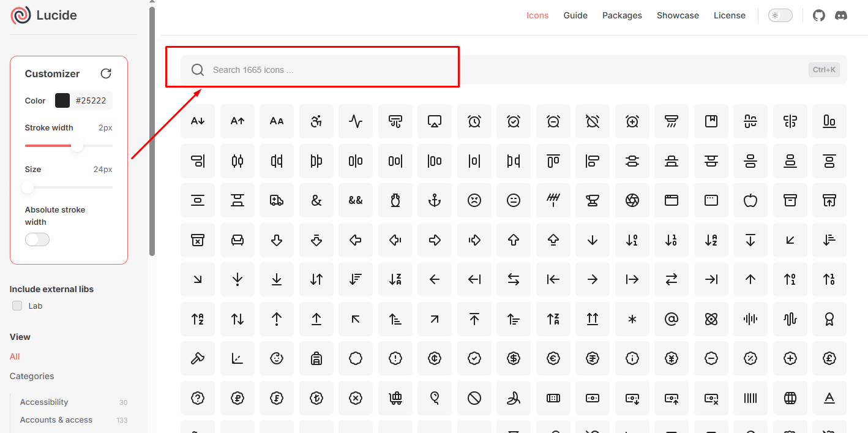Screen dimensions: 868x433
Task: Click the atom icon
Action: coord(711,319)
